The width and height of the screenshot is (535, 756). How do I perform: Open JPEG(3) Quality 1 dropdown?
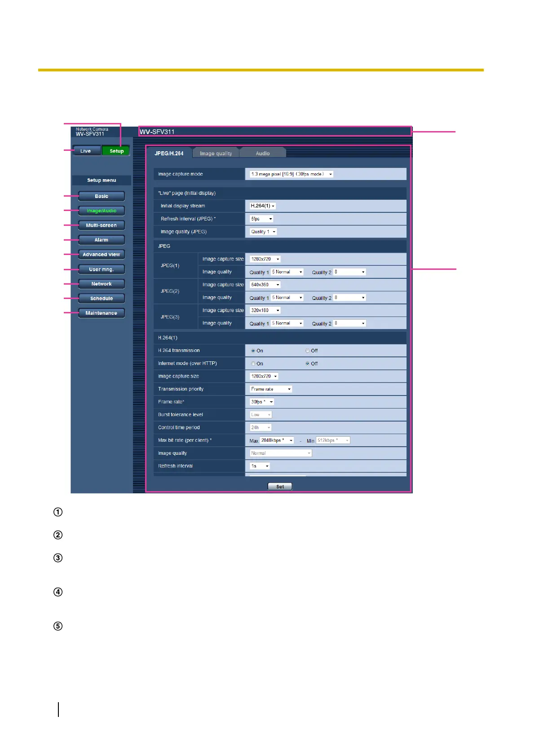tap(287, 323)
